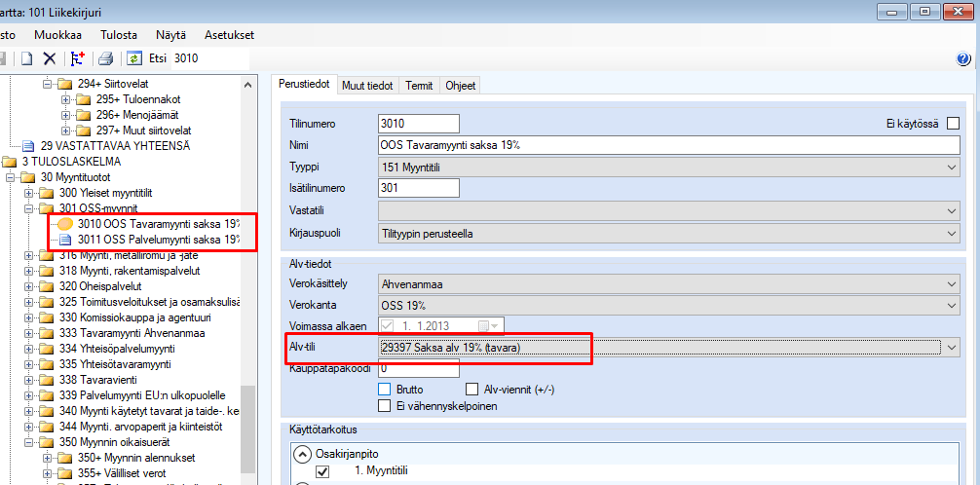Viewport: 980px width, 485px height.
Task: Select account 3011 OSS Palvelumyynti saksa
Action: click(x=158, y=239)
